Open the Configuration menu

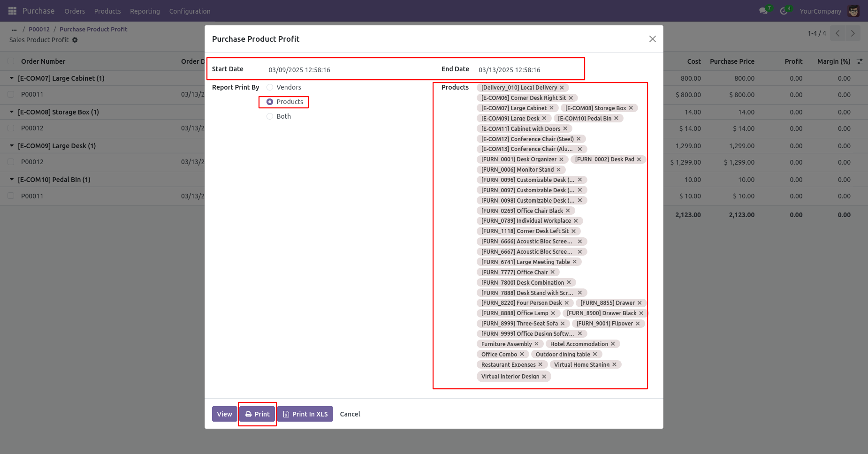pos(190,11)
